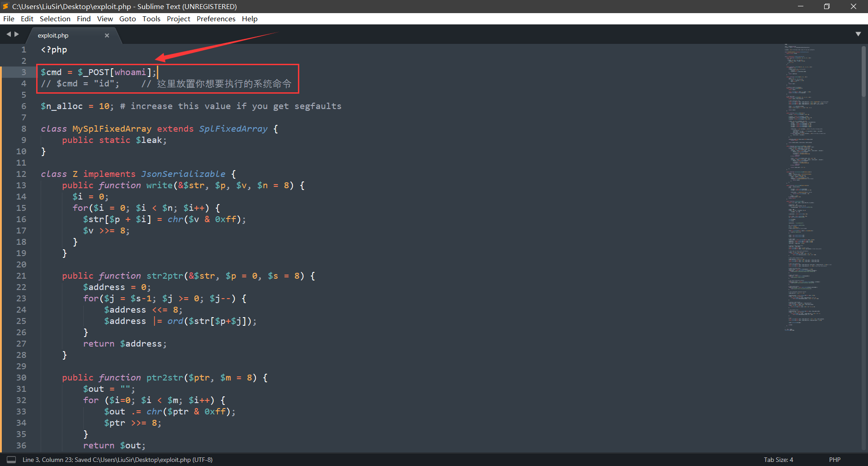The width and height of the screenshot is (868, 466).
Task: Click the MySplFixedArray class name
Action: point(112,129)
